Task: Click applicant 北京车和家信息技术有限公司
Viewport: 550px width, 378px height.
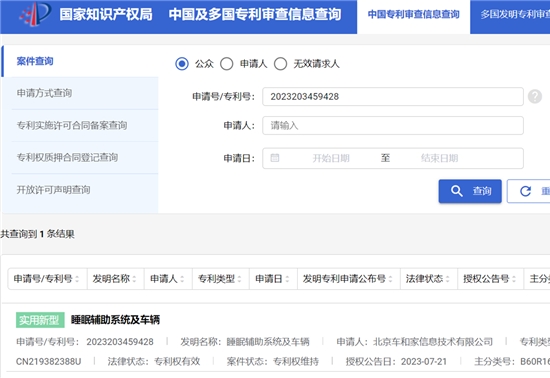Action: tap(432, 342)
